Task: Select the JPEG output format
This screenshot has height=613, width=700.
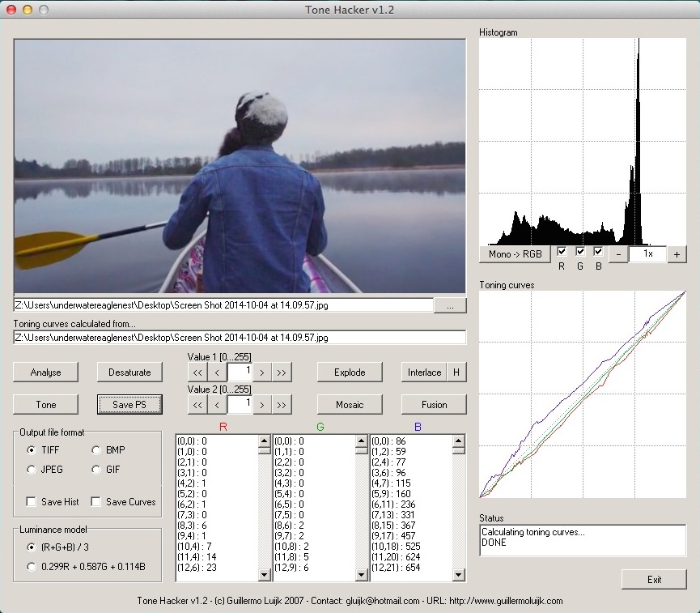Action: 32,470
